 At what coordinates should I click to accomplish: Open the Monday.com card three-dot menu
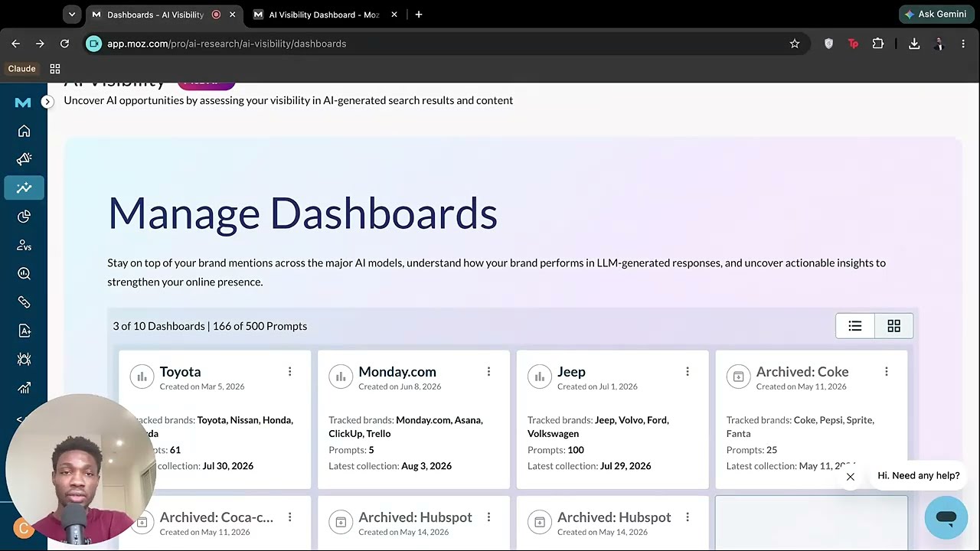pos(488,372)
